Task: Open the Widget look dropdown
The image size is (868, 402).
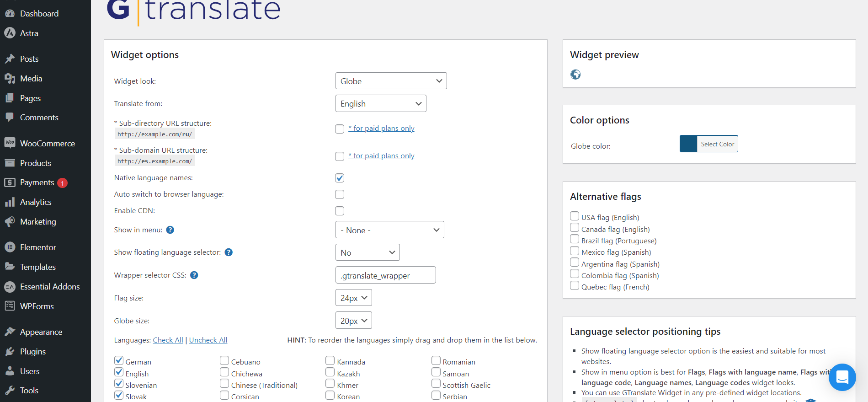Action: (x=391, y=81)
